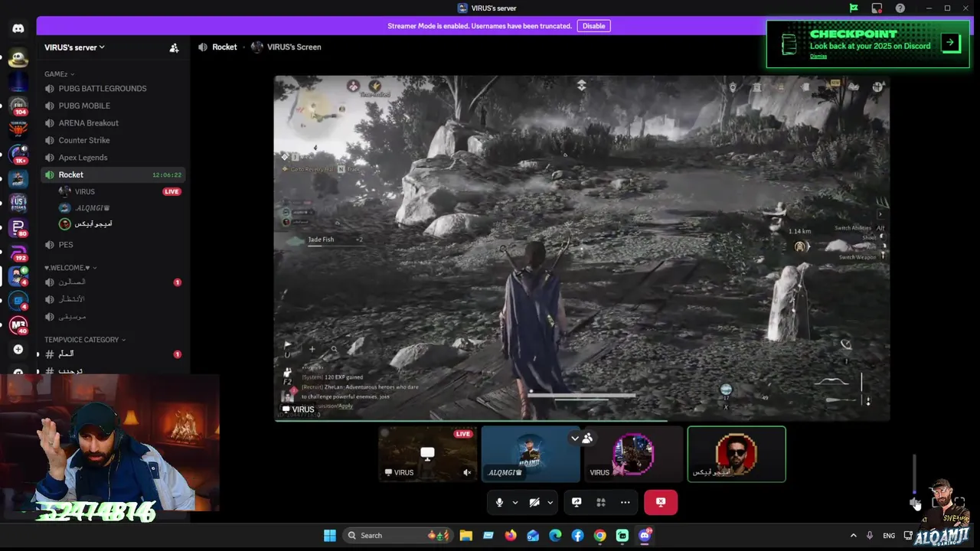This screenshot has width=980, height=551.
Task: Open camera options dropdown arrow
Action: 550,503
